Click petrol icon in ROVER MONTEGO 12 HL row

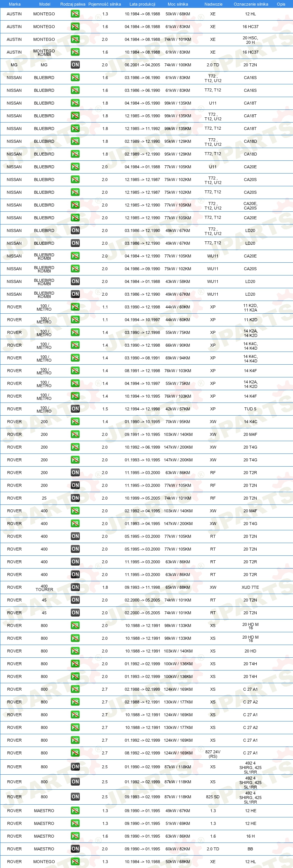[x=75, y=862]
